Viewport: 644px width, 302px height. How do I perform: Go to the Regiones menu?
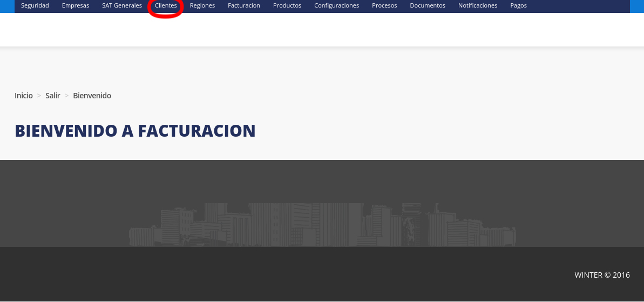pos(202,5)
